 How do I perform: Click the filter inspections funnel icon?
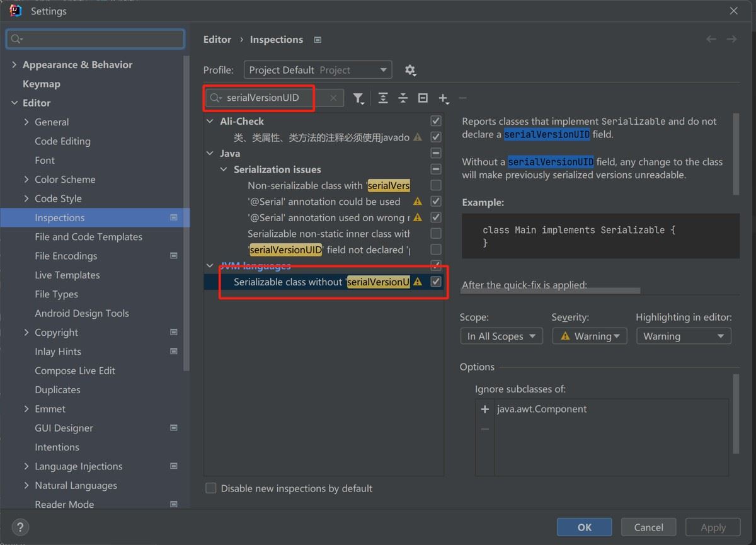358,98
